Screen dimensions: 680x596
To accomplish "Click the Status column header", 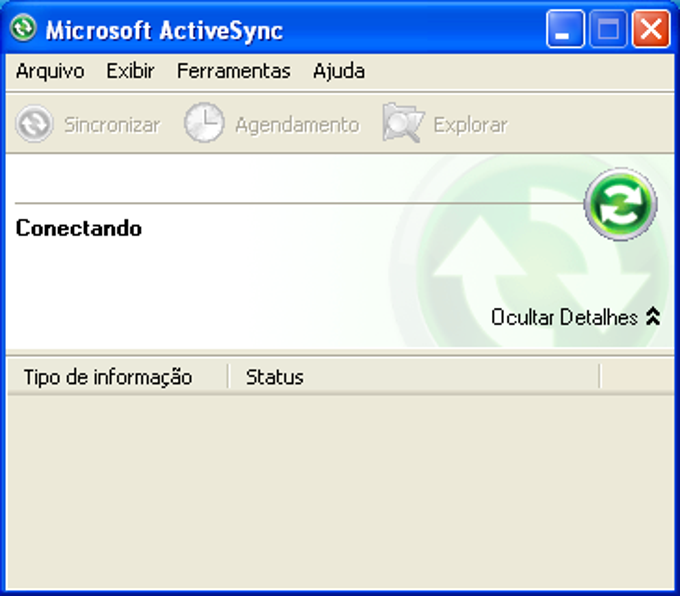I will point(414,377).
